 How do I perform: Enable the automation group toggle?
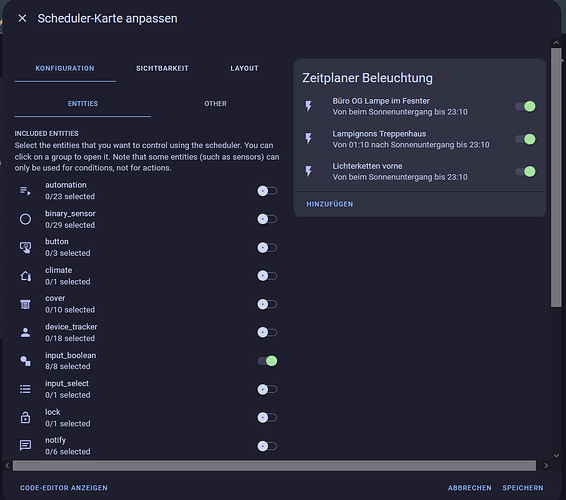point(267,191)
